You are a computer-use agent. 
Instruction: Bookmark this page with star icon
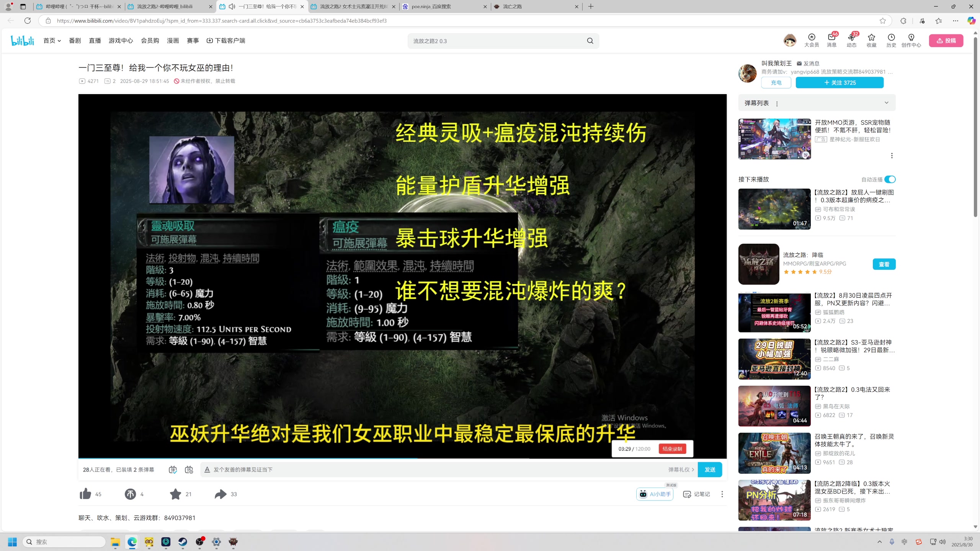tap(882, 21)
